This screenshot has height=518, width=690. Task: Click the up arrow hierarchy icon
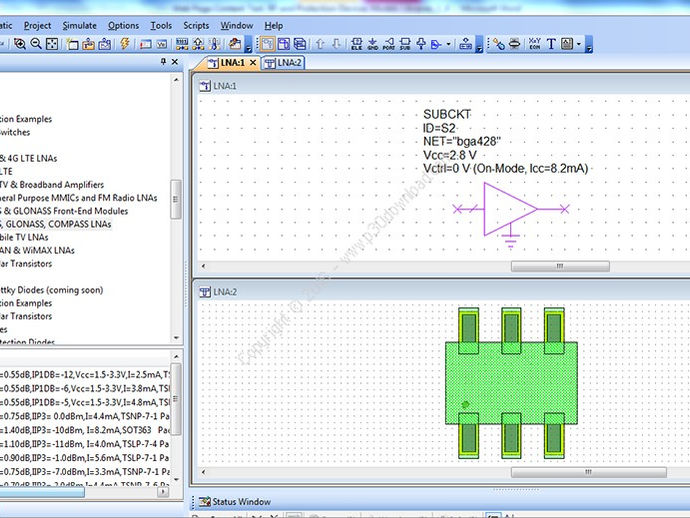(x=320, y=44)
